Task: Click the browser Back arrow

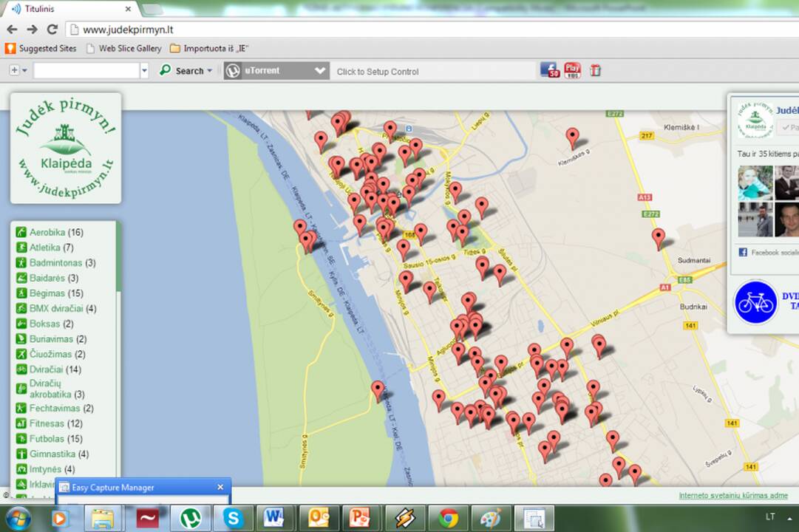Action: 13,30
